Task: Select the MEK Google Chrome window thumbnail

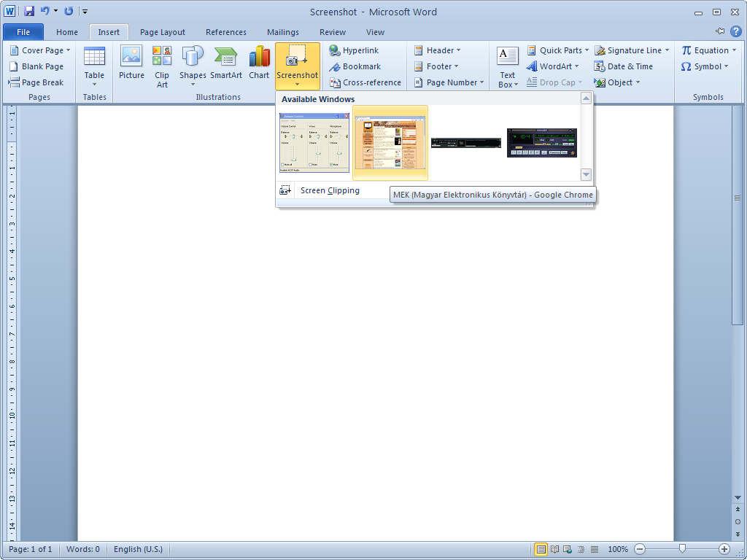Action: (390, 142)
